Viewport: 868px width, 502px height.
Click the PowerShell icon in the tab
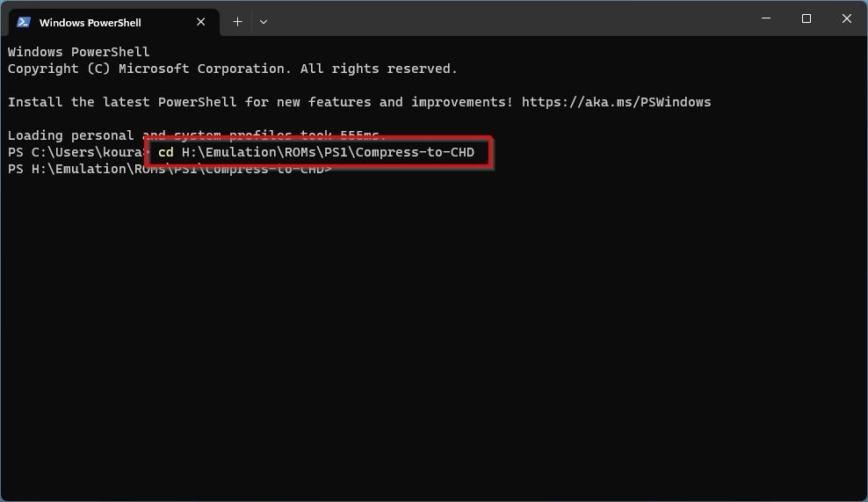[x=23, y=22]
